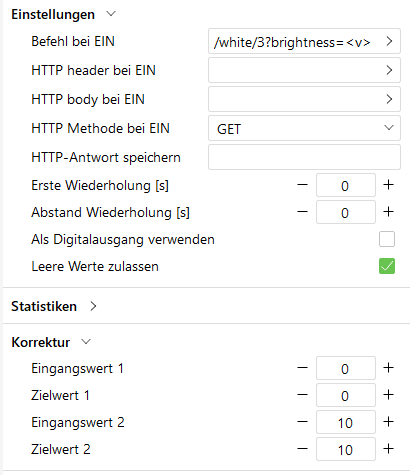
Task: Enable Als Digitalausgang verwenden checkbox
Action: 387,239
